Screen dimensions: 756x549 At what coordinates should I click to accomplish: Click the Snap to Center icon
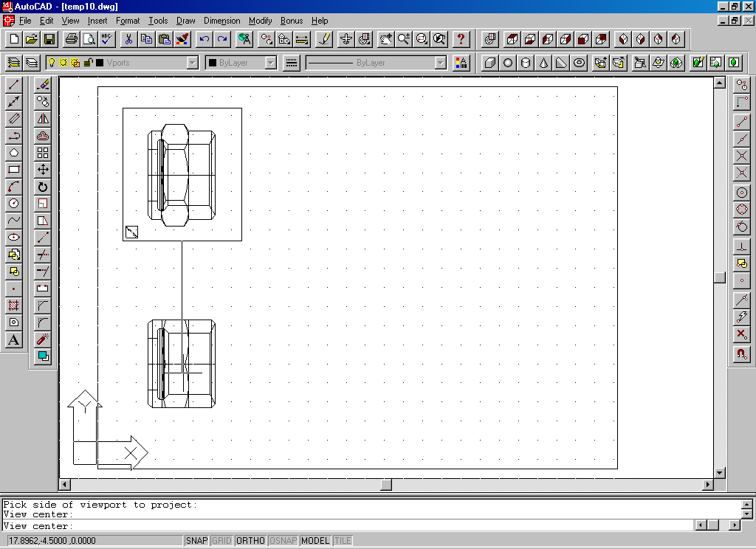(741, 193)
